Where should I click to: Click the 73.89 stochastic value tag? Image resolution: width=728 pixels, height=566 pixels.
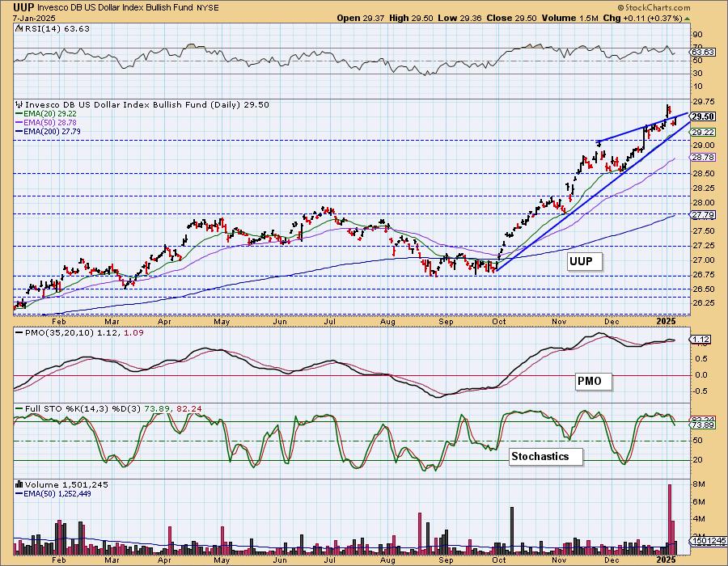(703, 425)
